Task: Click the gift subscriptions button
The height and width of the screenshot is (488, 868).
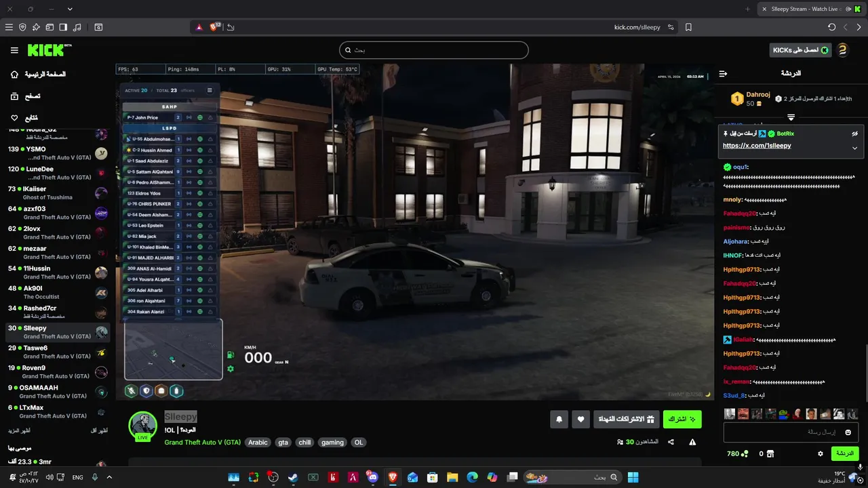Action: (627, 420)
